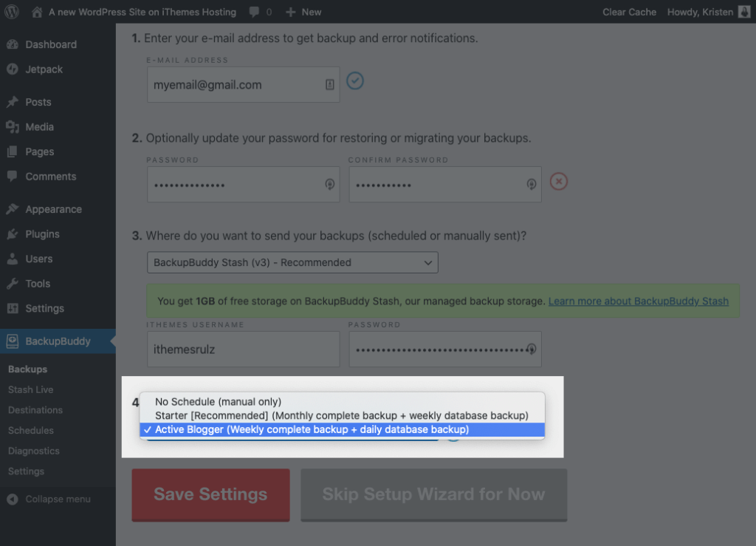Open Dashboard from sidebar

51,44
